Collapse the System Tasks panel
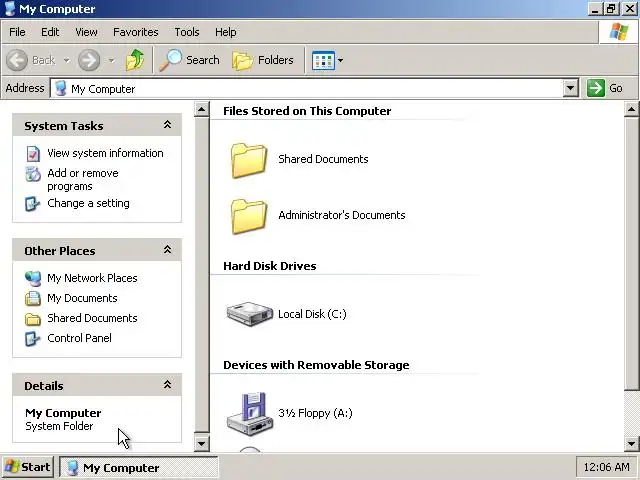The height and width of the screenshot is (480, 640). coord(167,125)
